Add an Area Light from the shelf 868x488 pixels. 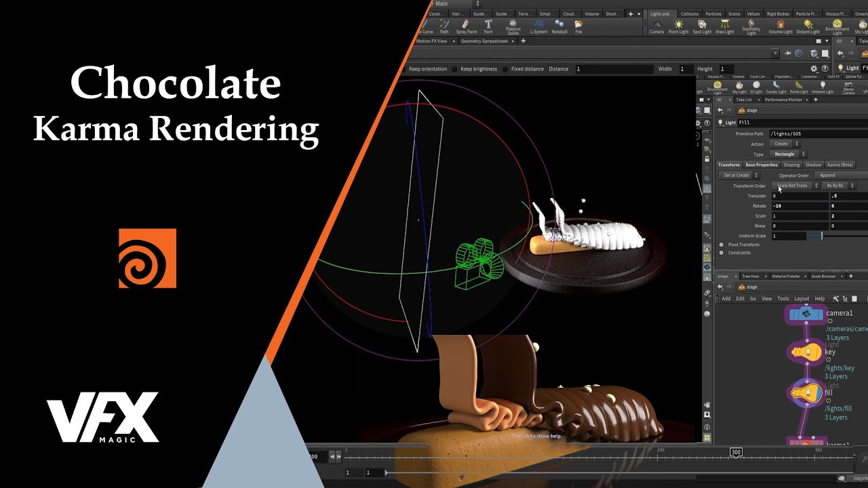point(725,26)
